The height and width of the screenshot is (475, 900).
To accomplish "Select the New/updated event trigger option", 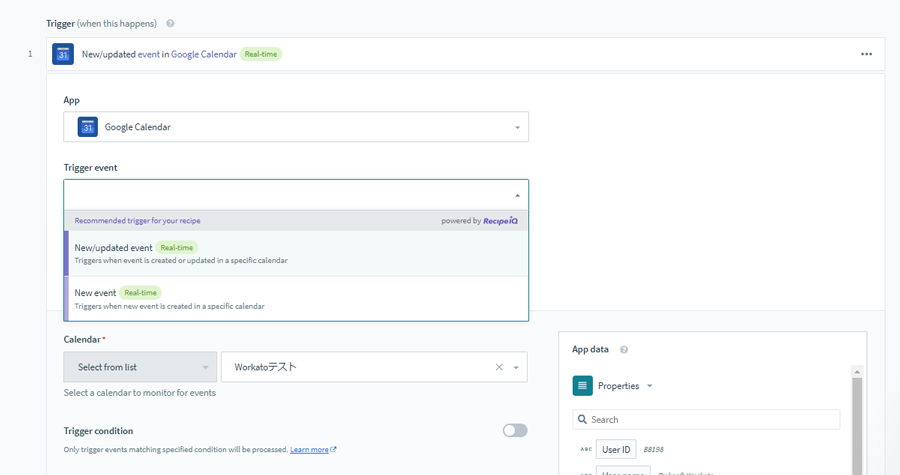I will click(x=296, y=253).
